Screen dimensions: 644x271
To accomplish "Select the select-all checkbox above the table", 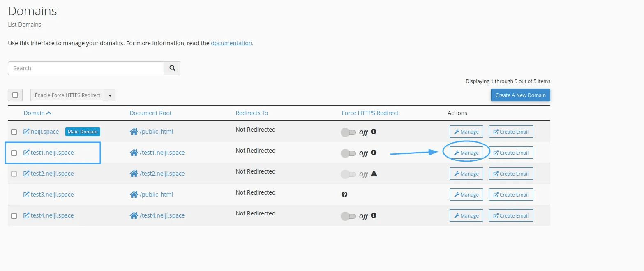I will point(15,95).
